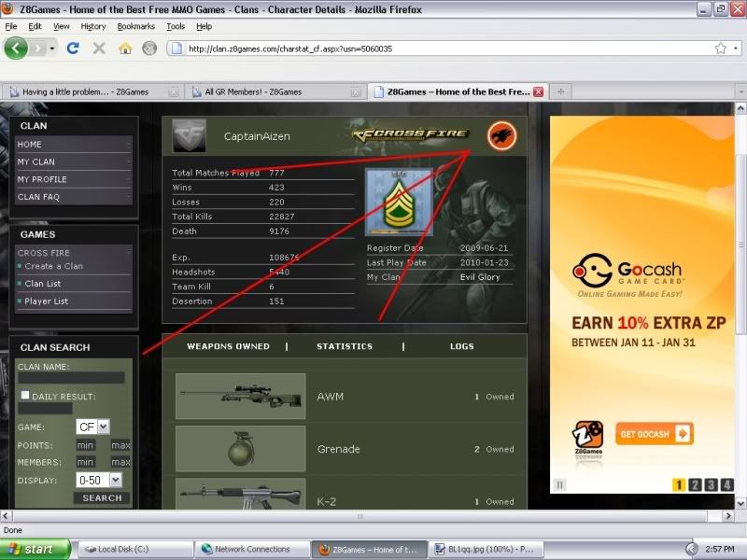Image resolution: width=747 pixels, height=560 pixels.
Task: Open the Bookmarks menu
Action: [x=135, y=26]
